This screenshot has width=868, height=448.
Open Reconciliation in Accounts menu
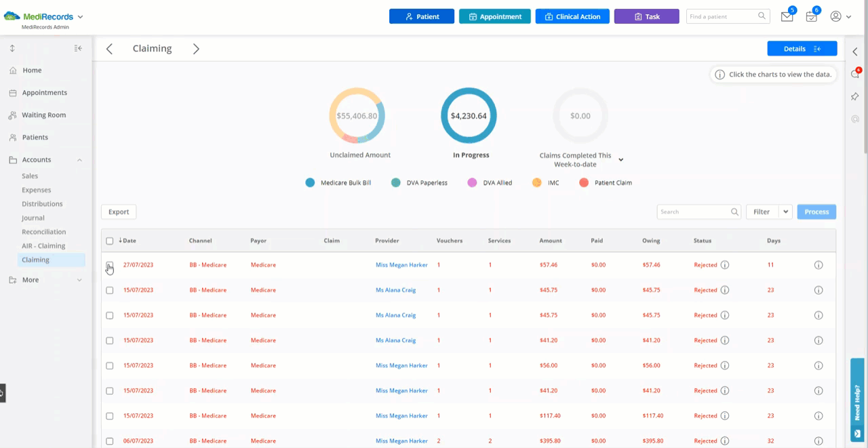tap(43, 232)
